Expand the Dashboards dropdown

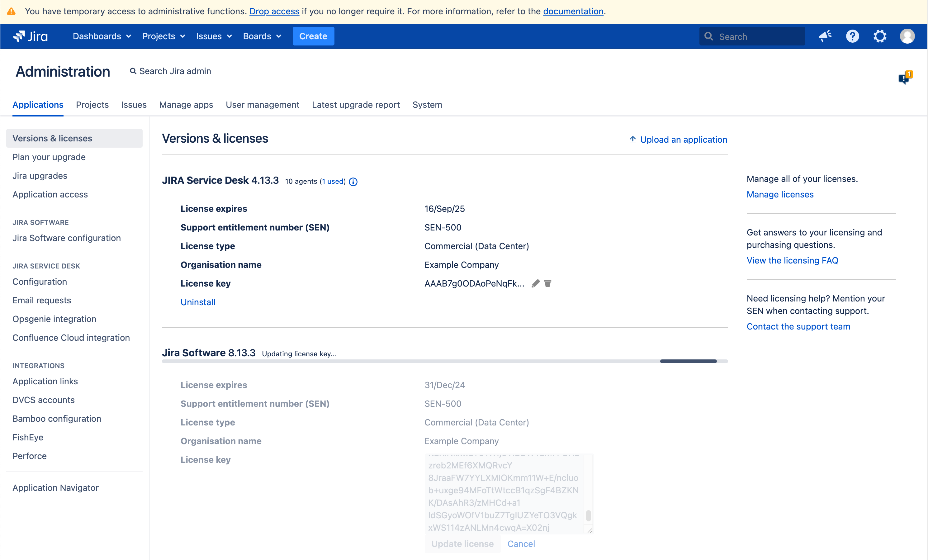102,36
